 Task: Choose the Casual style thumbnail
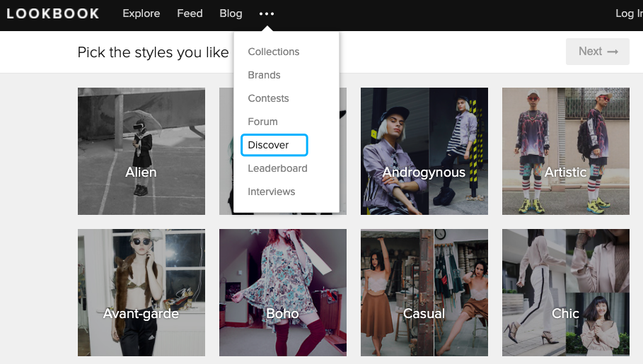tap(424, 293)
